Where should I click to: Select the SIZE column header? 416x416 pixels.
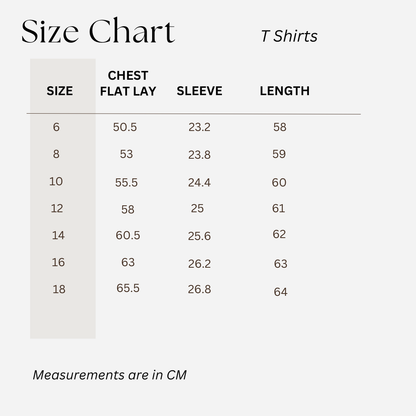60,91
